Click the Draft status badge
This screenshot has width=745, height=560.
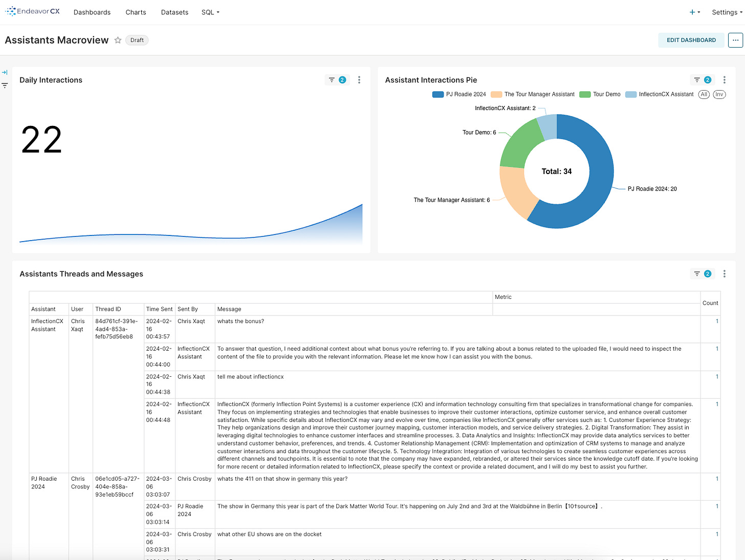tap(137, 40)
